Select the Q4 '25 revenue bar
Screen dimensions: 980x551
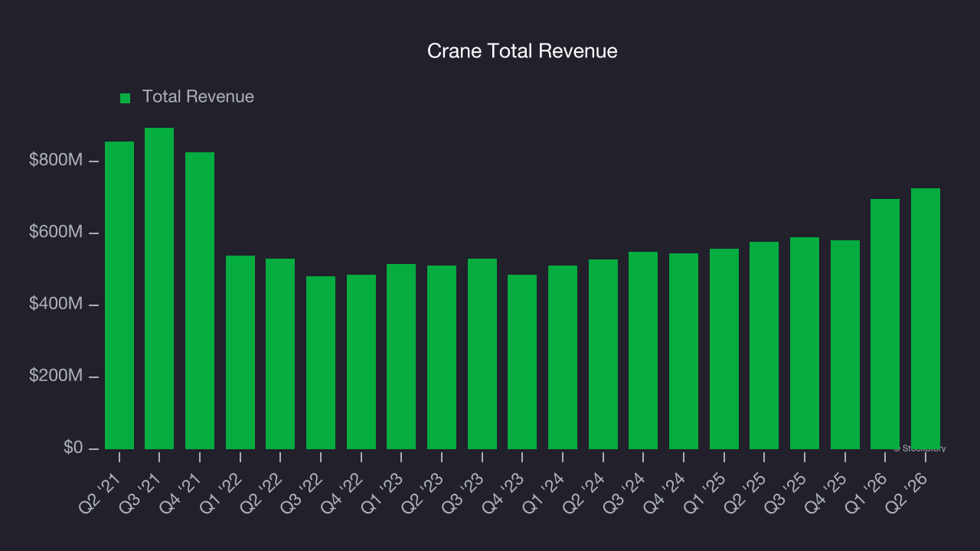pos(845,344)
